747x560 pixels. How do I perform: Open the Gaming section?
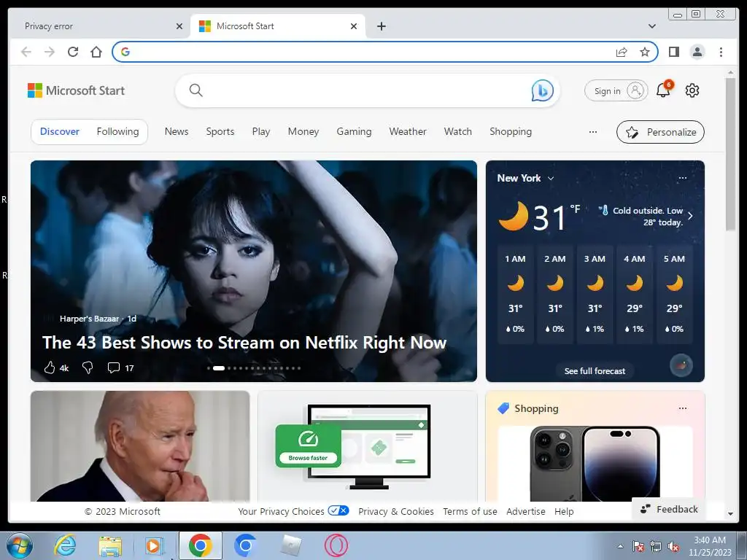click(354, 131)
